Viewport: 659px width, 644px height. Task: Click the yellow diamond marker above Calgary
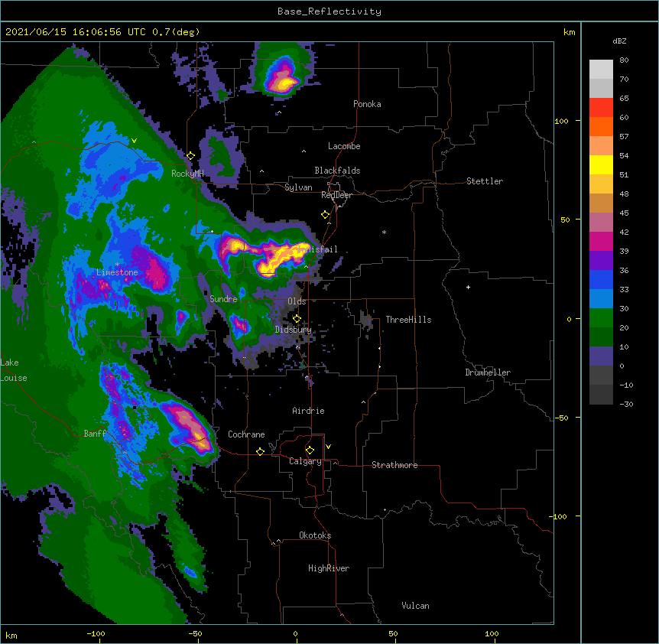tap(310, 450)
